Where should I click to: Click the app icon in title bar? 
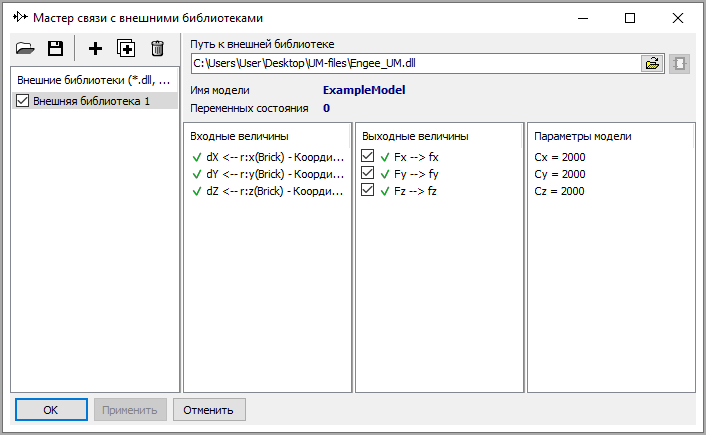[x=18, y=18]
